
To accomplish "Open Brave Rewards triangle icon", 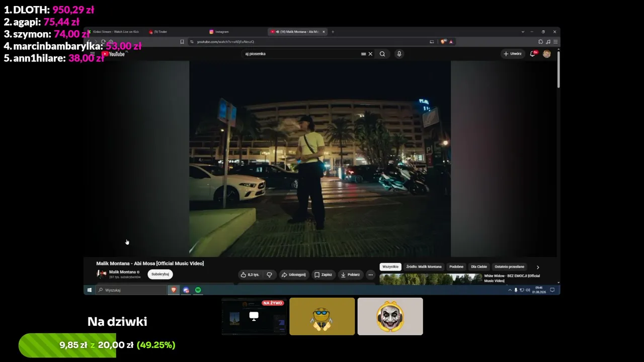I will click(451, 42).
